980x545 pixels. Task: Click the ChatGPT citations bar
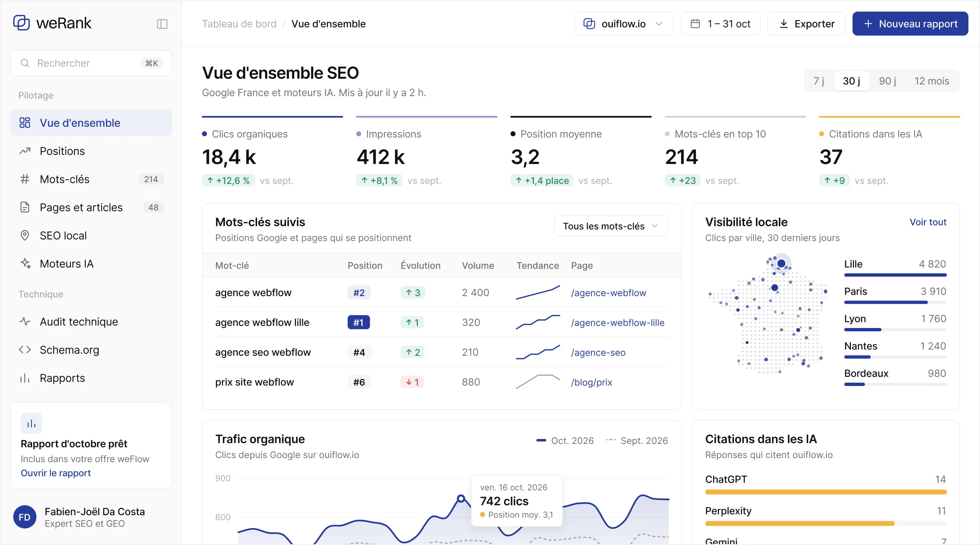pos(825,492)
